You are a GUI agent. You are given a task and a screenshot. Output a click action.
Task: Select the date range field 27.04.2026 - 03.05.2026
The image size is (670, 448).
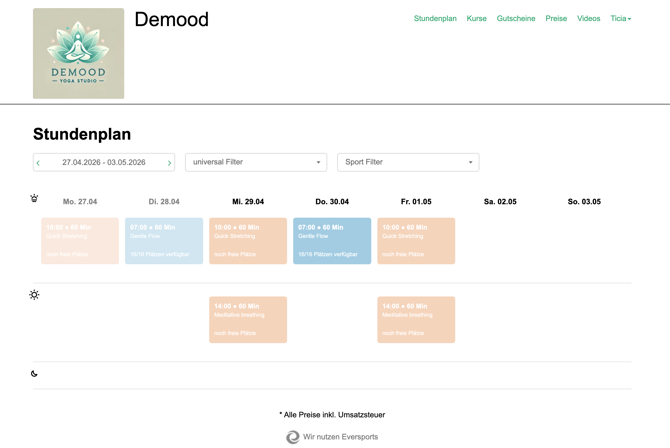pos(104,162)
